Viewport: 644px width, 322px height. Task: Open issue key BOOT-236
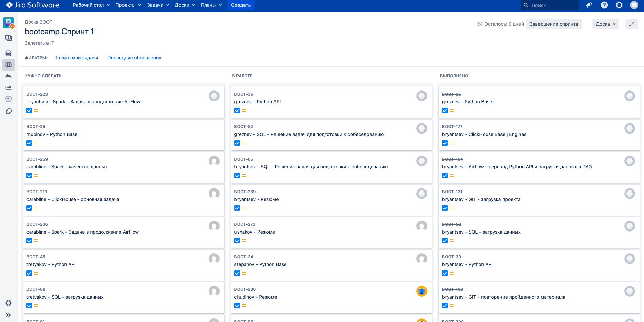[37, 224]
